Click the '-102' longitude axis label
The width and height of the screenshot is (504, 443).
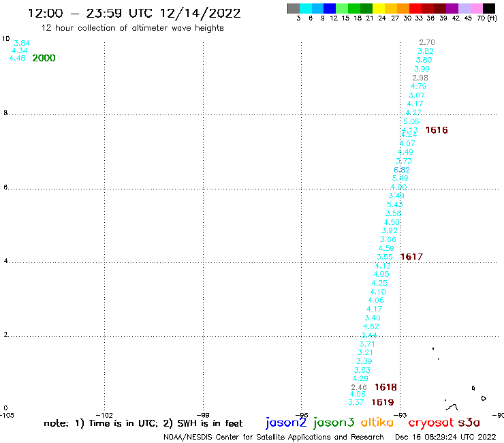coord(104,415)
